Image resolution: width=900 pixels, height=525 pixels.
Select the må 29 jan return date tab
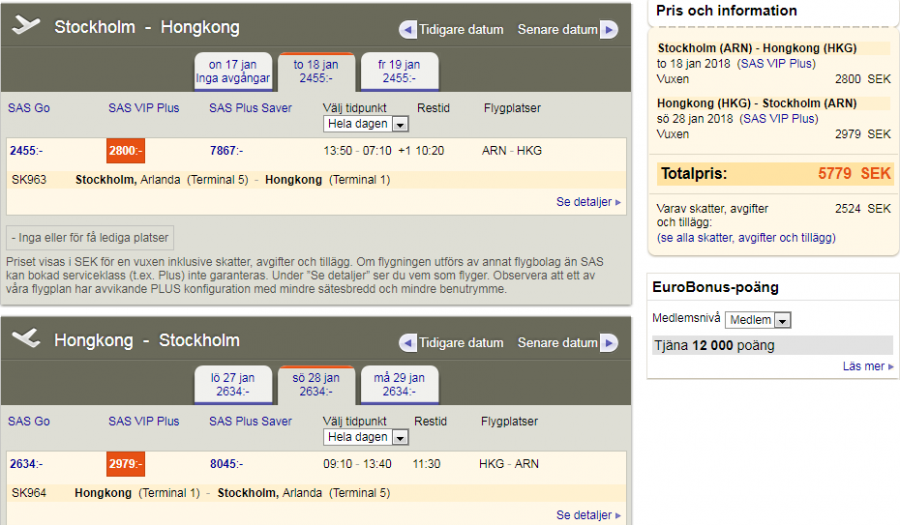coord(399,384)
